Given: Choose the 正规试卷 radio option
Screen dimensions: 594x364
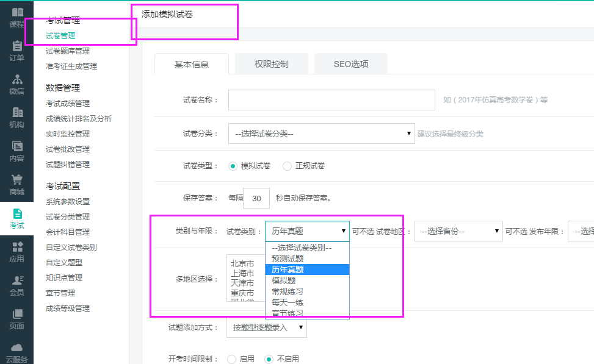Looking at the screenshot, I should pos(287,166).
